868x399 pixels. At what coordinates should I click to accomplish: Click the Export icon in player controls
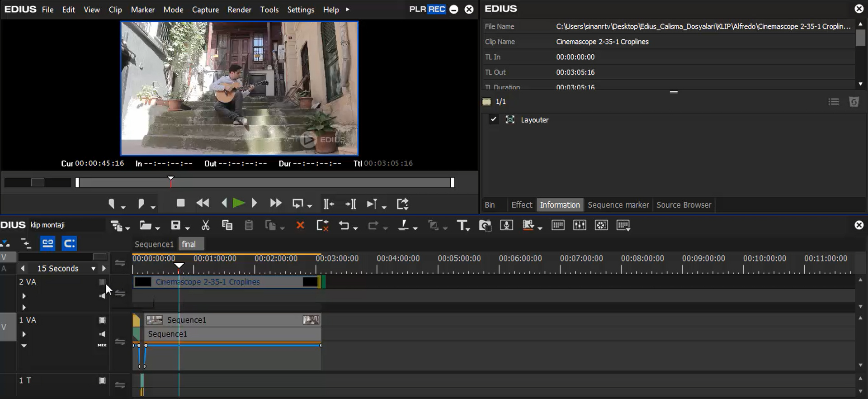pyautogui.click(x=402, y=204)
